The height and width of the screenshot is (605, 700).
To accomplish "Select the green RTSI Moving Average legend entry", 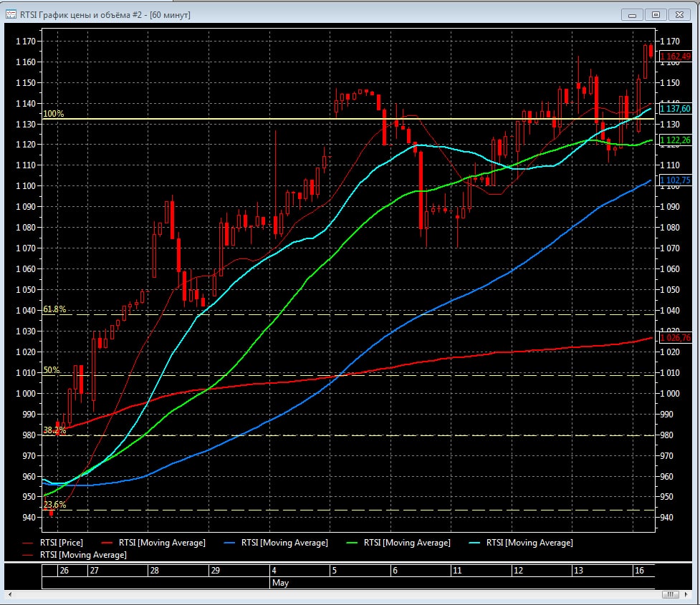I will 407,543.
